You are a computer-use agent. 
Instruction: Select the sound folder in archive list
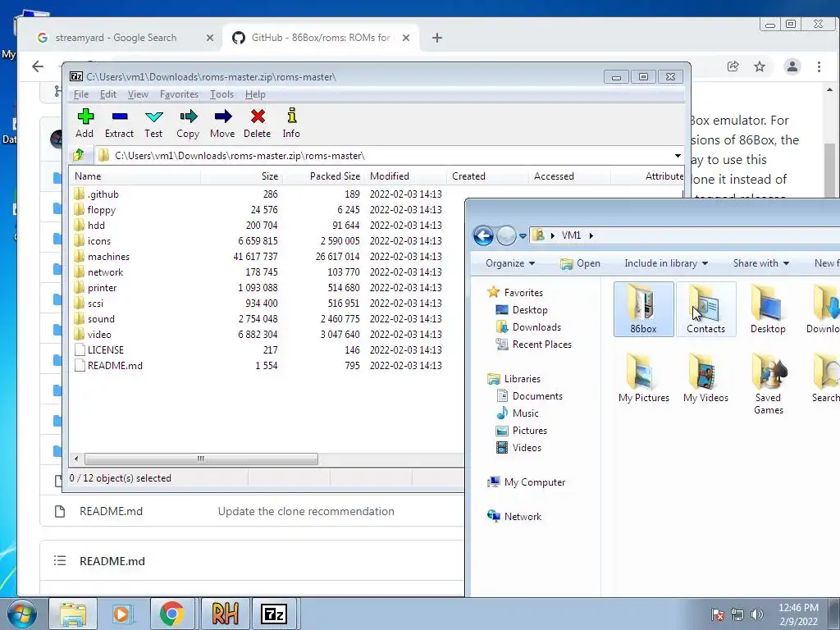[x=94, y=318]
